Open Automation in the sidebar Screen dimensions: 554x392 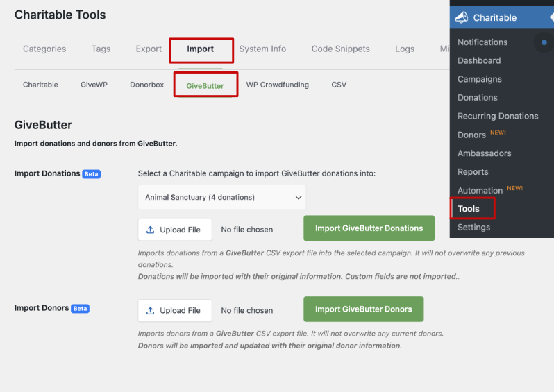coord(480,190)
